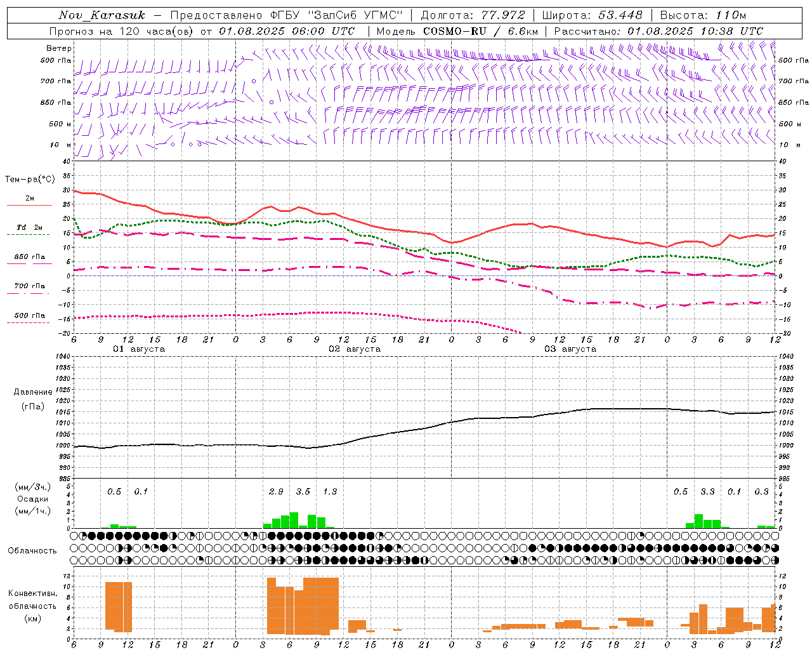Click the Долгота: 77.972 value
Screen dimensions: 812x650
473,15
